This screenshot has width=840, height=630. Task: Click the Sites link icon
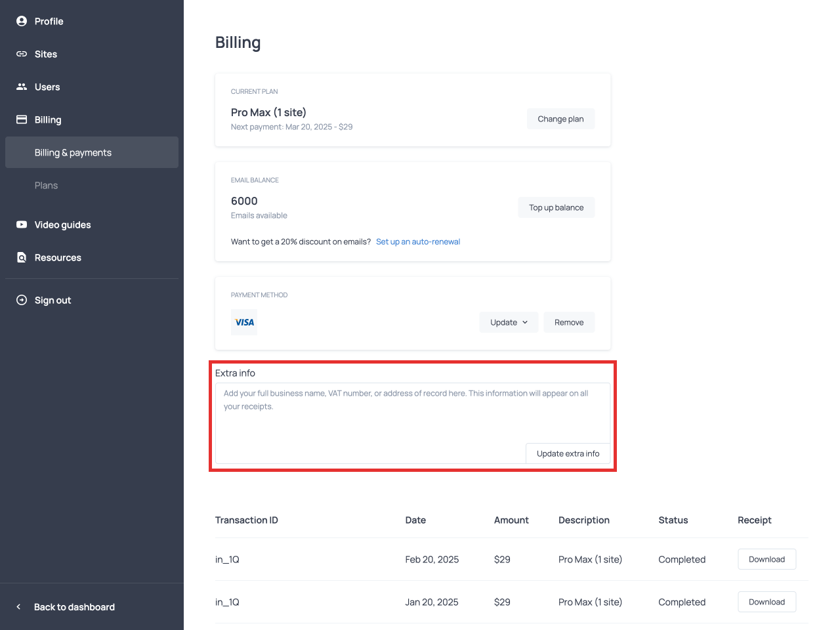22,54
